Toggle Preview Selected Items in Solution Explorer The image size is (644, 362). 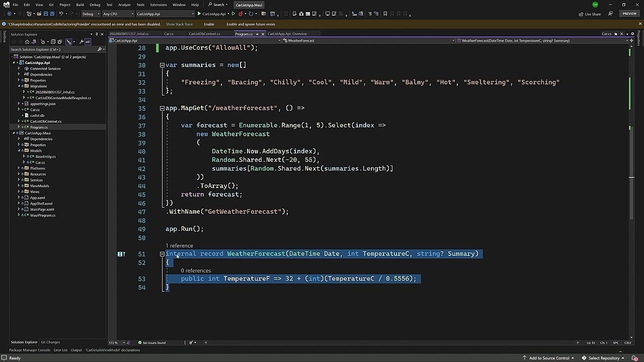[x=88, y=42]
